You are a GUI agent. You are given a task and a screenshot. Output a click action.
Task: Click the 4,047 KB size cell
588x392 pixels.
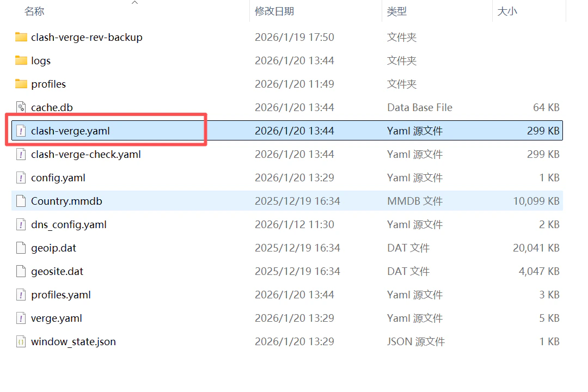click(x=539, y=271)
